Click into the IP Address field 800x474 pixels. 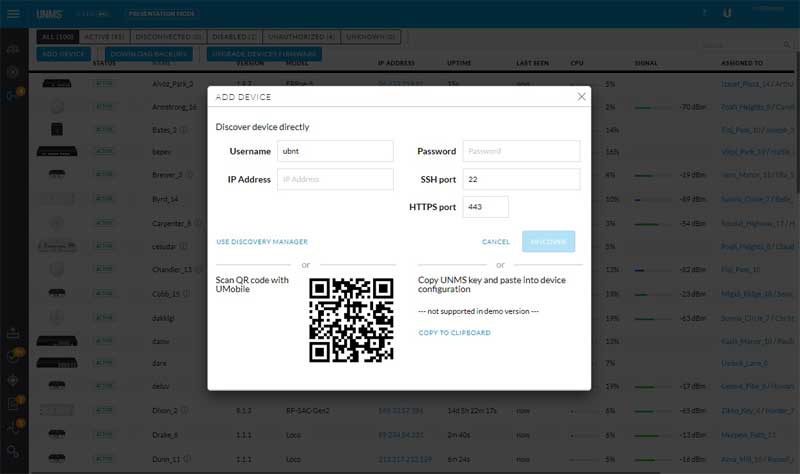pos(335,179)
